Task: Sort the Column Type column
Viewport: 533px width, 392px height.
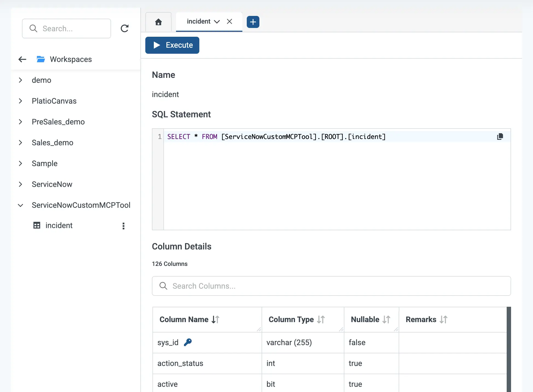Action: click(321, 319)
